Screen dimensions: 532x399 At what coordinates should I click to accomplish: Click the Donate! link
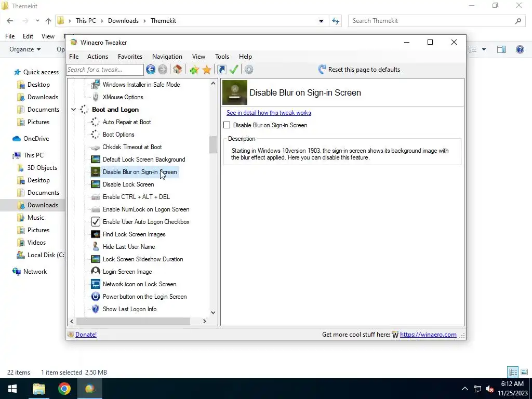click(x=86, y=335)
